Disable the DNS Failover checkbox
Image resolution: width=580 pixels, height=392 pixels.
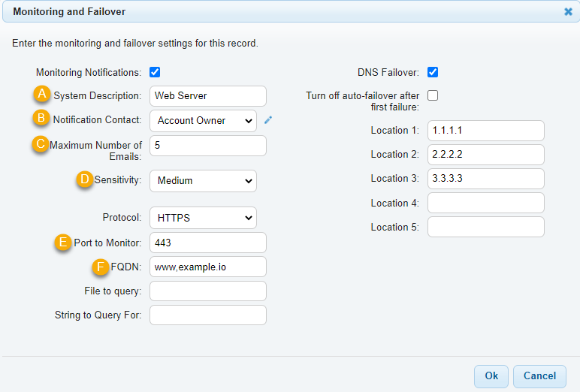[433, 72]
